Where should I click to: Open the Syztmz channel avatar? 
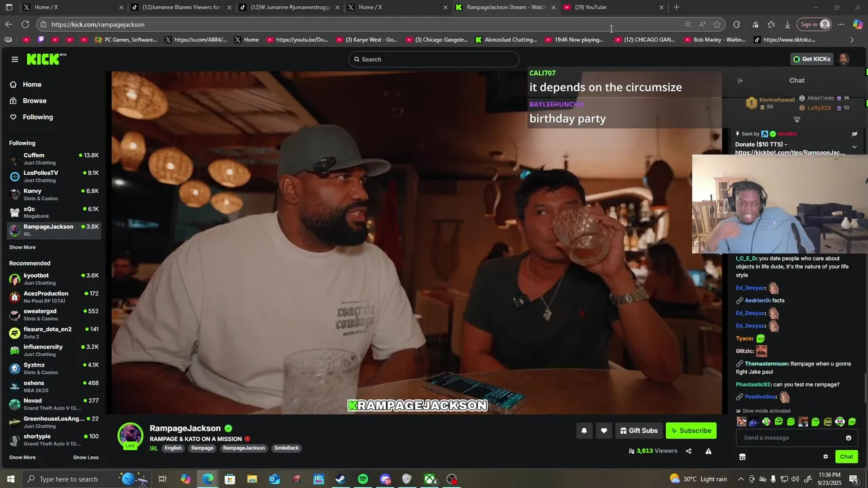[x=14, y=368]
